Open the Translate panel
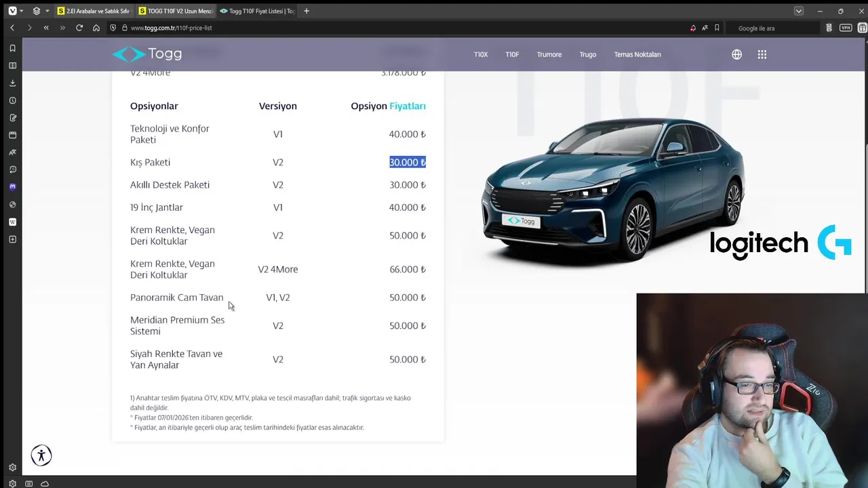 [x=12, y=152]
